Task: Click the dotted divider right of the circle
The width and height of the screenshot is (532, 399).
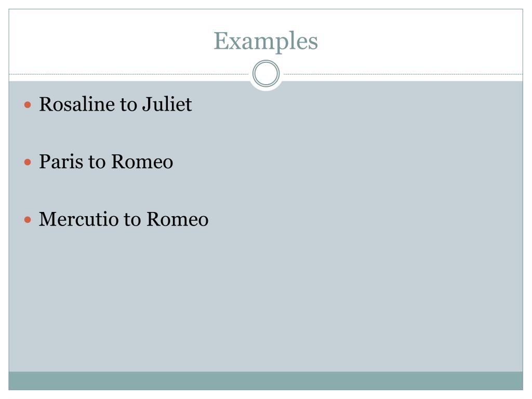Action: click(x=403, y=74)
